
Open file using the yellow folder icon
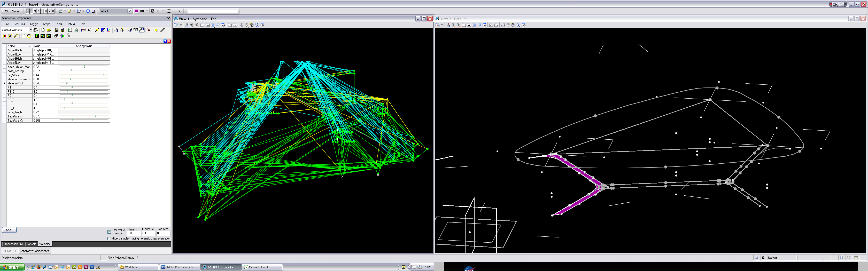pyautogui.click(x=49, y=30)
